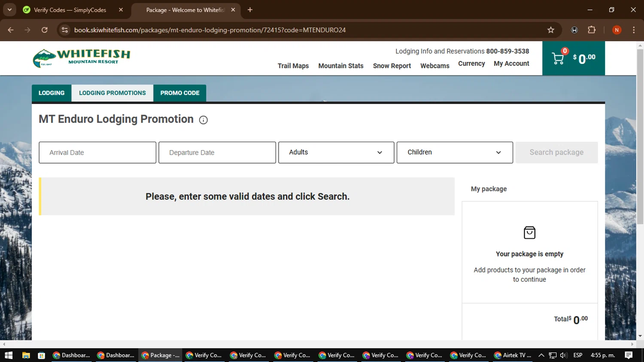The height and width of the screenshot is (362, 644).
Task: Open File Explorer from taskbar
Action: point(26,355)
